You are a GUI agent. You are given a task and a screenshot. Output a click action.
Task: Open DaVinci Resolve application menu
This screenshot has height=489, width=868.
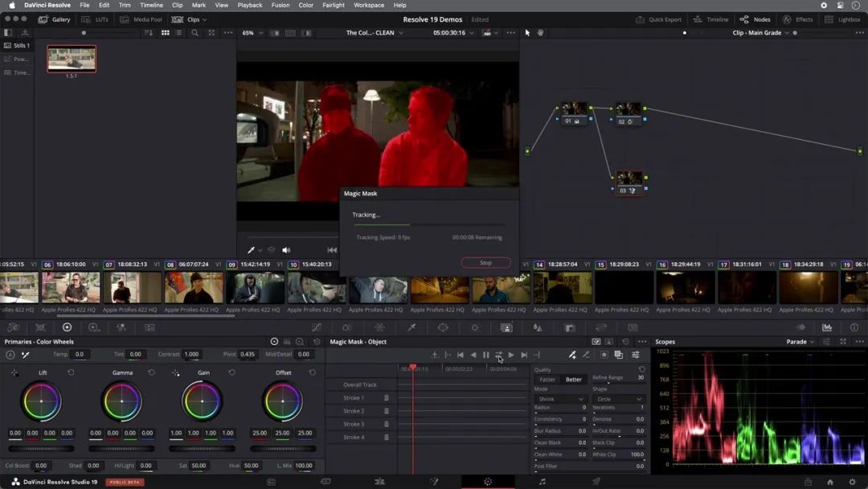(x=47, y=5)
